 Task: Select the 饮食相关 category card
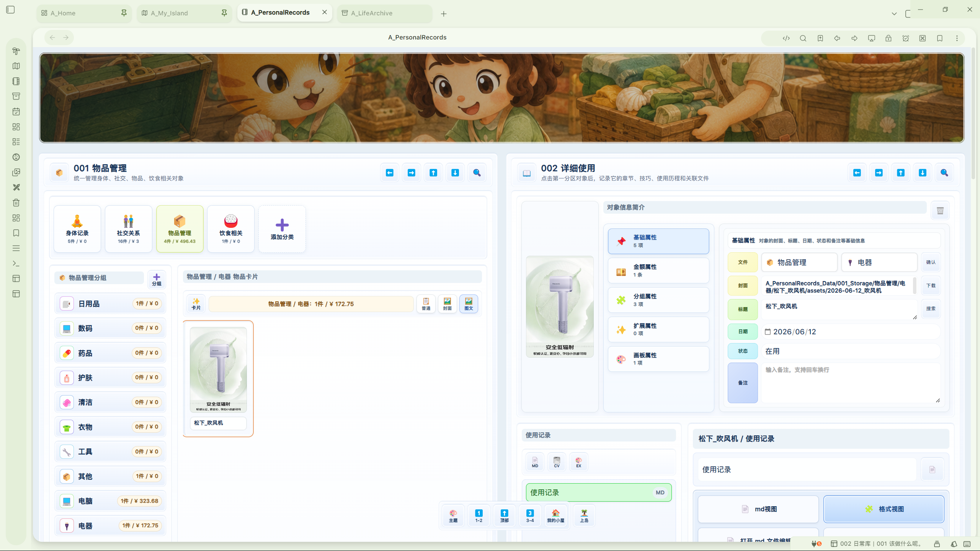click(x=231, y=229)
